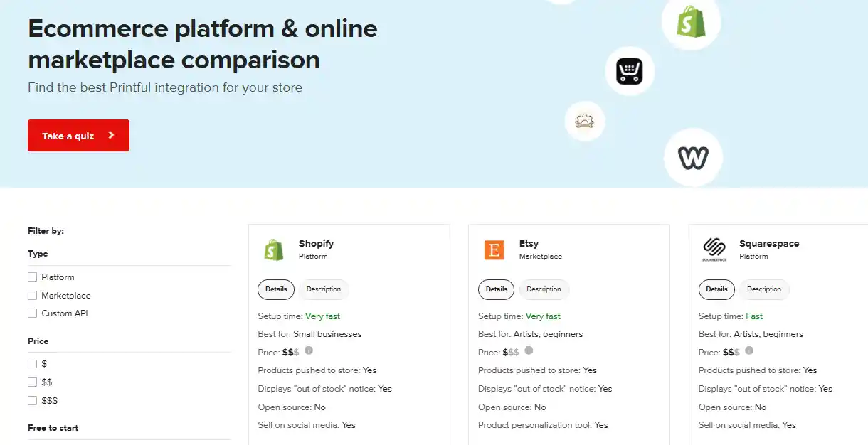Click the Weebly W logo icon
Viewport: 868px width, 445px height.
(x=693, y=157)
